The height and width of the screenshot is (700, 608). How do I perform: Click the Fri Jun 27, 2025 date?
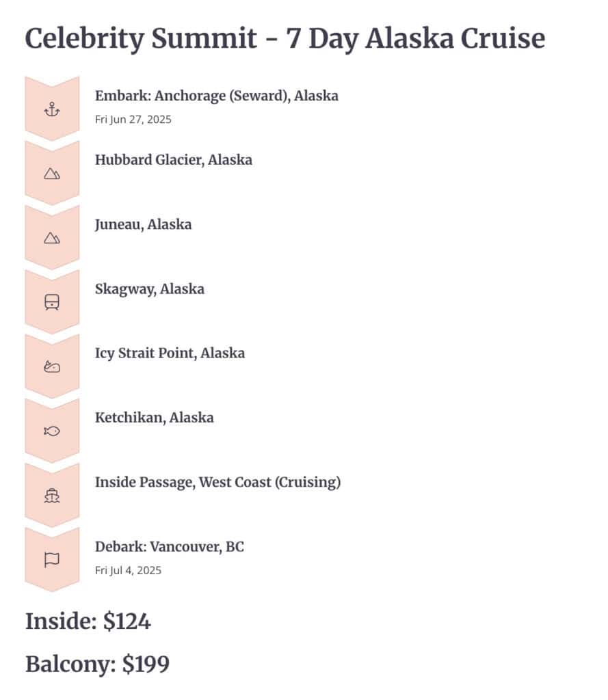(133, 119)
